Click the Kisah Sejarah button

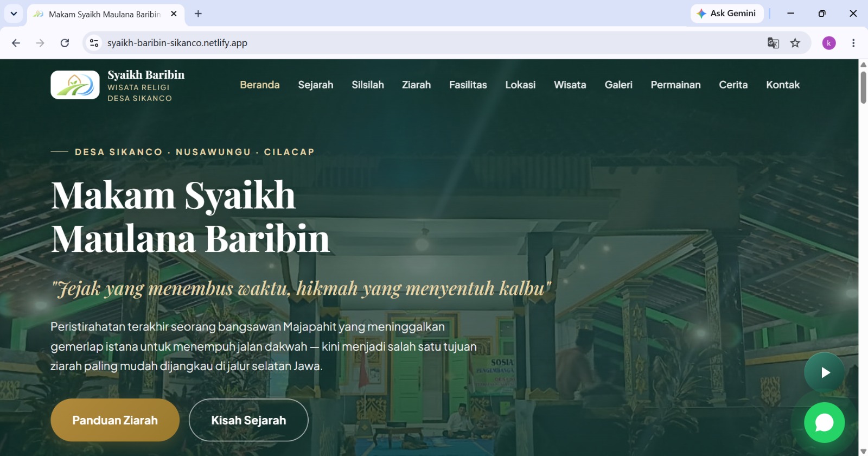pos(248,420)
